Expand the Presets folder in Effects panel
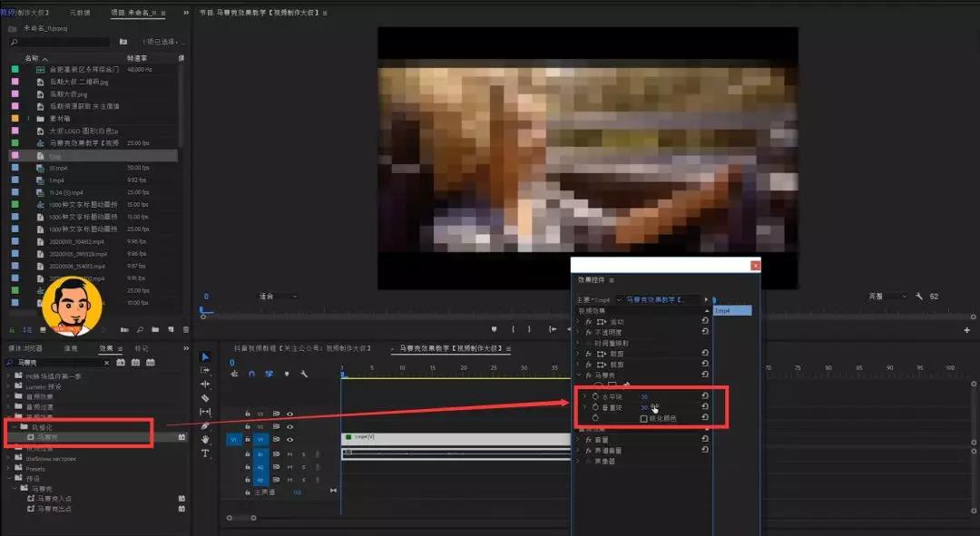Screen dimensions: 980x536 click(9, 468)
